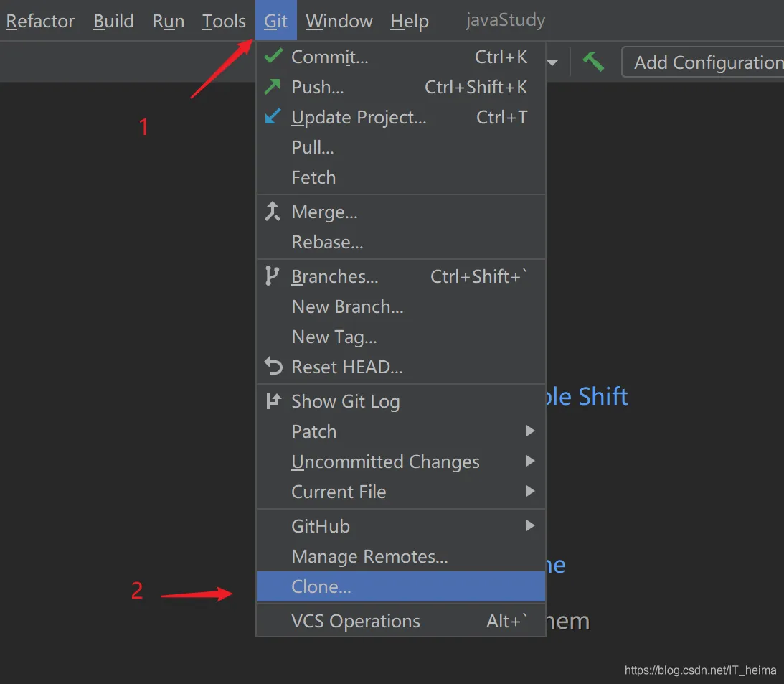
Task: Select Clone... from the Git menu
Action: point(321,586)
